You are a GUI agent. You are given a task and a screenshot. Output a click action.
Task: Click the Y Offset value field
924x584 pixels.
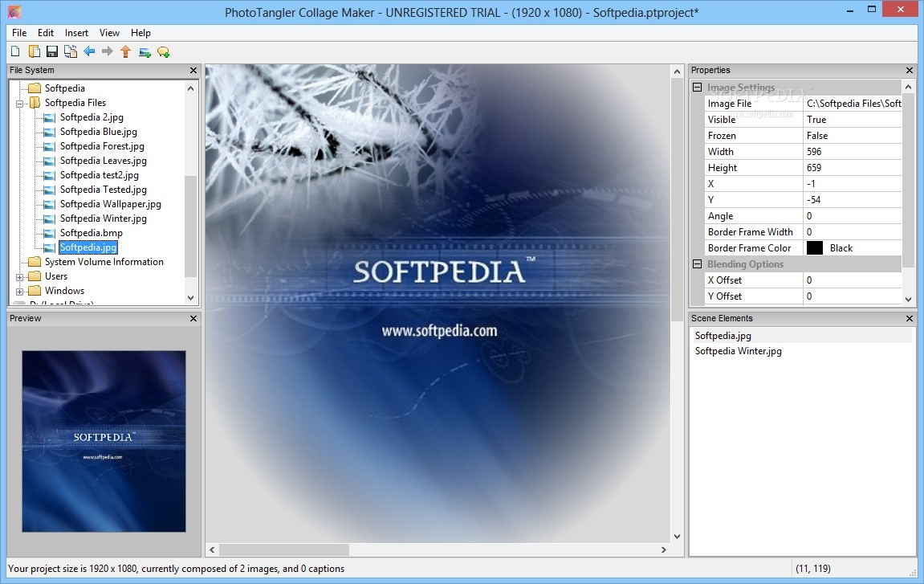852,296
